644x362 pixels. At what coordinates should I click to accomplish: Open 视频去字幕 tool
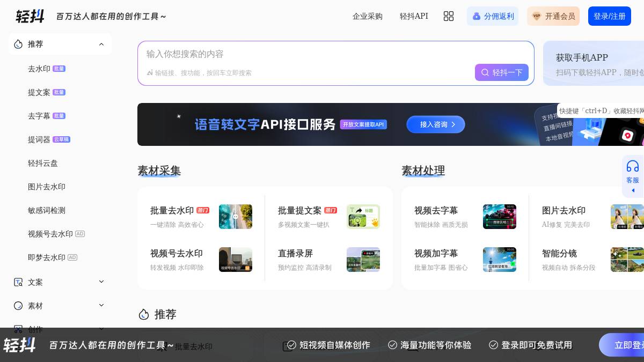pos(436,210)
